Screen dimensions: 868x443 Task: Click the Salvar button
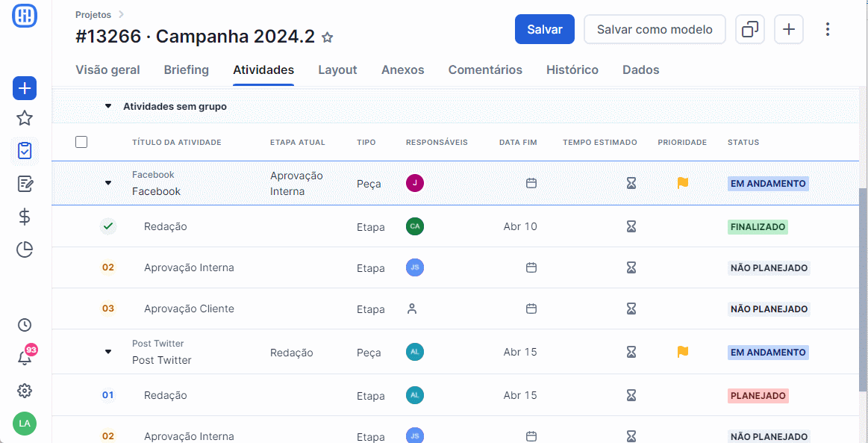(x=545, y=29)
